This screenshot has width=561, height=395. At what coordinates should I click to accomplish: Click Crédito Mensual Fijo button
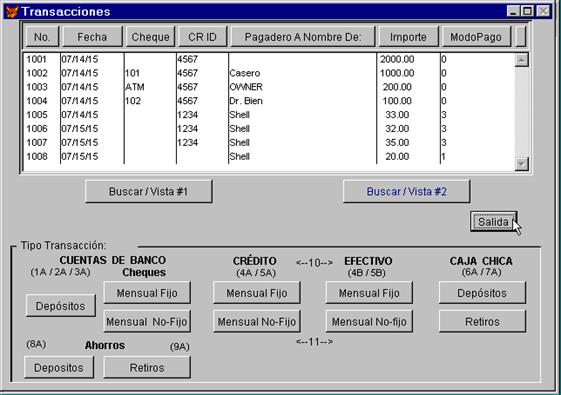click(257, 293)
